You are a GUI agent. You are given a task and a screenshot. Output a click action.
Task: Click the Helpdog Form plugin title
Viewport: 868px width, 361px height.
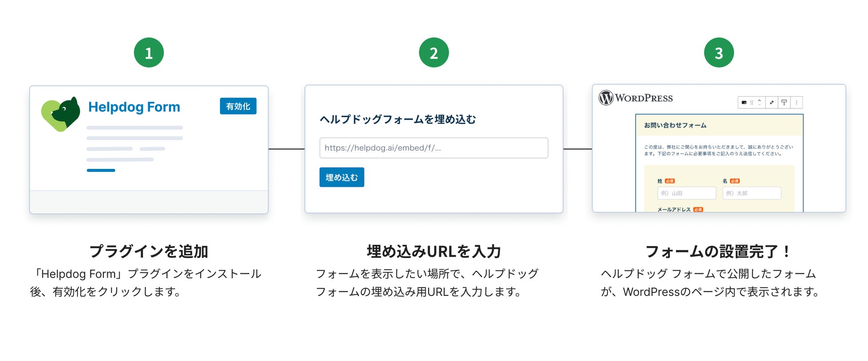pos(134,107)
